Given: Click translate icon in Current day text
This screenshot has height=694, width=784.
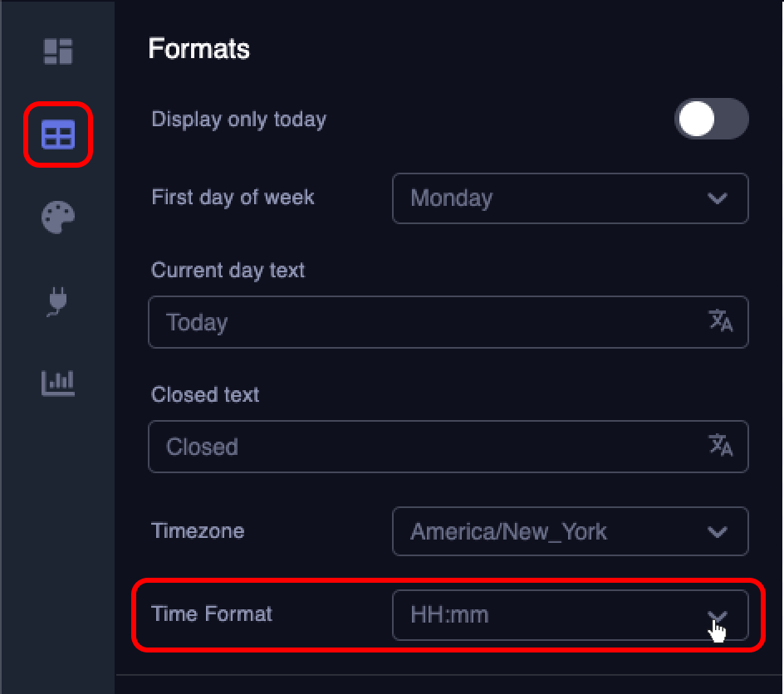Looking at the screenshot, I should coord(720,321).
